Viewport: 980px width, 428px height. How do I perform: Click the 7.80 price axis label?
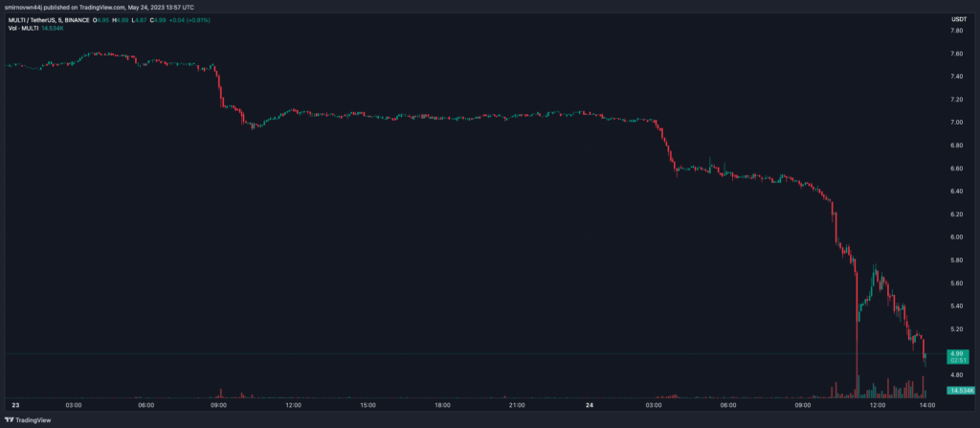(x=956, y=32)
